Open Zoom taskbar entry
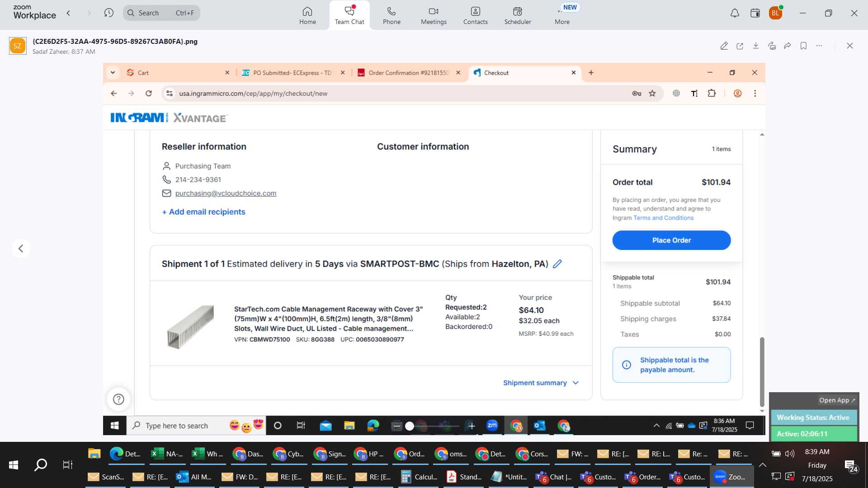Viewport: 868px width, 488px height. [x=731, y=477]
